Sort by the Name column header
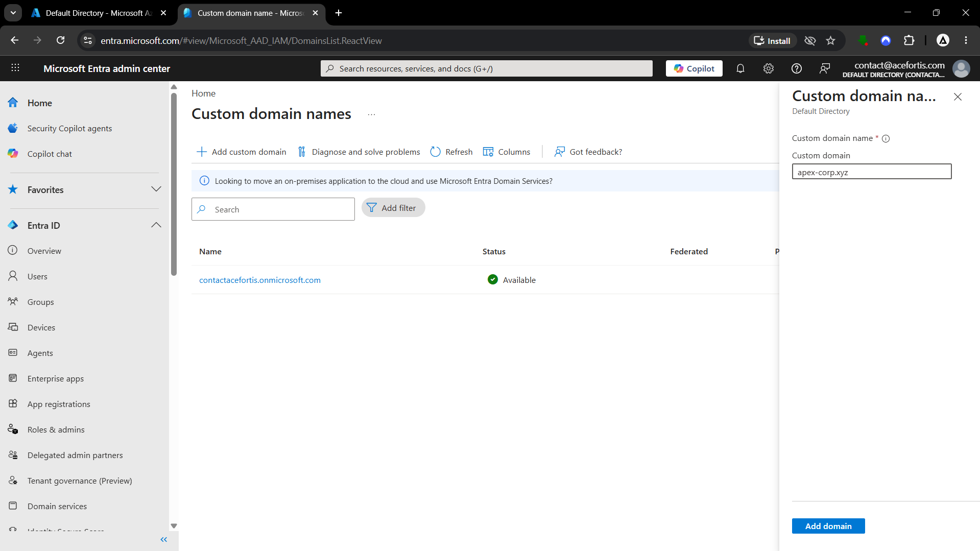Image resolution: width=980 pixels, height=551 pixels. (210, 251)
